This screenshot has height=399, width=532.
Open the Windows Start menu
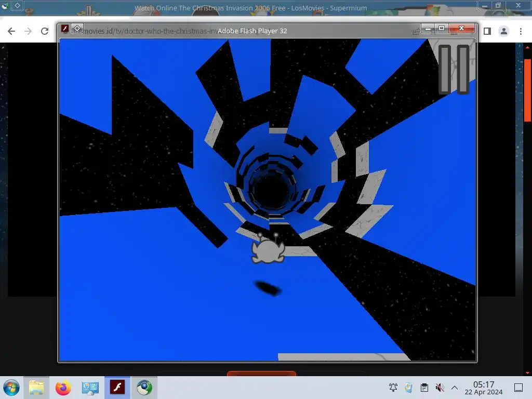11,388
